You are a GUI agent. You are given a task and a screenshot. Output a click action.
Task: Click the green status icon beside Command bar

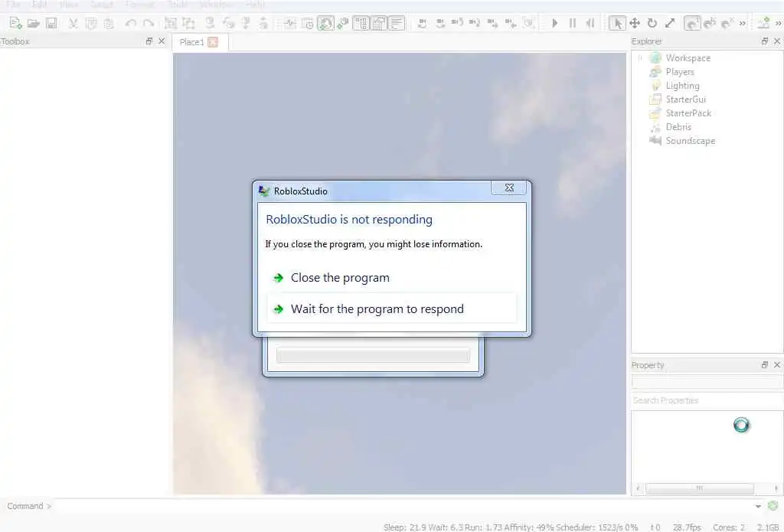[x=773, y=506]
